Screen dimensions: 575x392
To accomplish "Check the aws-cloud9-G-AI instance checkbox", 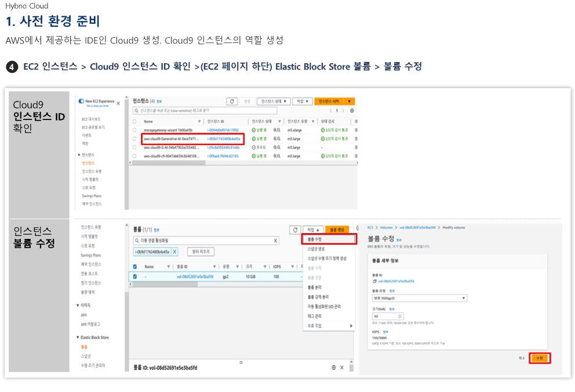I will (x=134, y=147).
